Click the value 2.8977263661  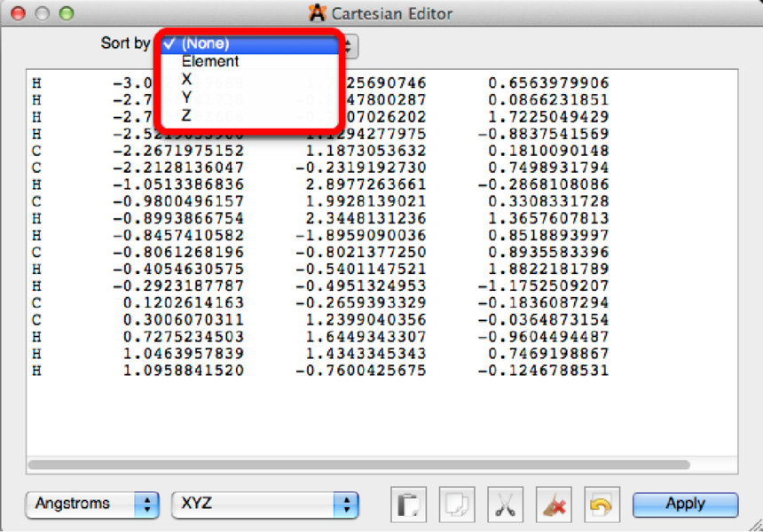[x=366, y=184]
